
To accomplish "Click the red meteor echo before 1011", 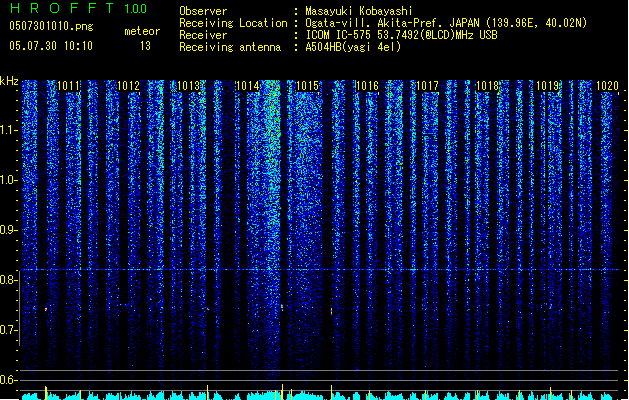I will 46,309.
